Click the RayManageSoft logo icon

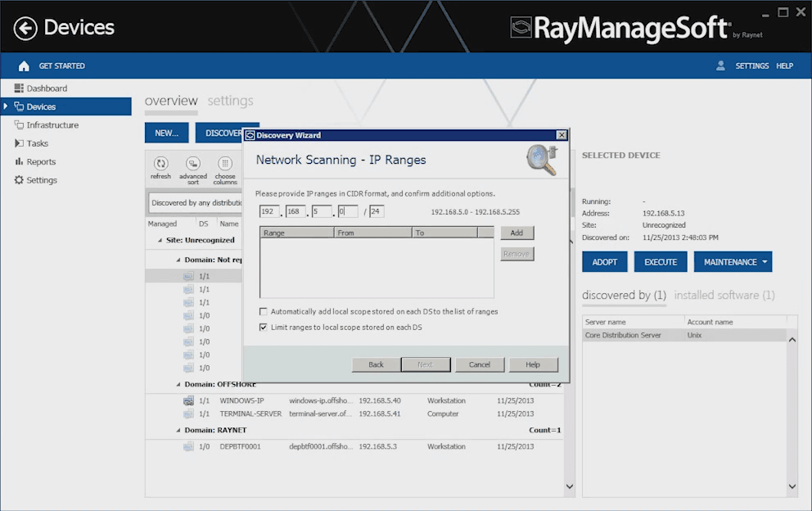tap(521, 28)
